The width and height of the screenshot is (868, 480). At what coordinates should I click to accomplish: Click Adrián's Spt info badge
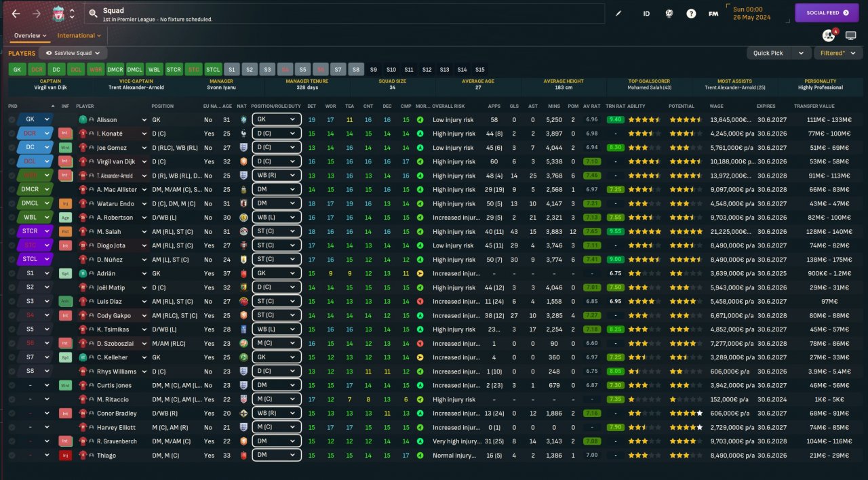coord(65,273)
